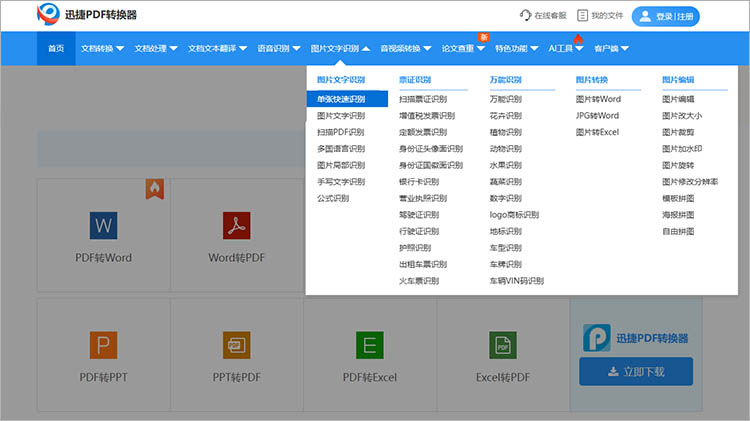Open 万能识别 link under the column heading
The image size is (750, 421).
pos(506,99)
